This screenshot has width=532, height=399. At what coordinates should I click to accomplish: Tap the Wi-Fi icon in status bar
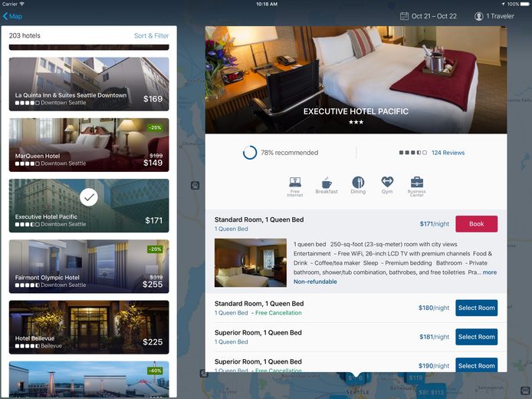[22, 4]
